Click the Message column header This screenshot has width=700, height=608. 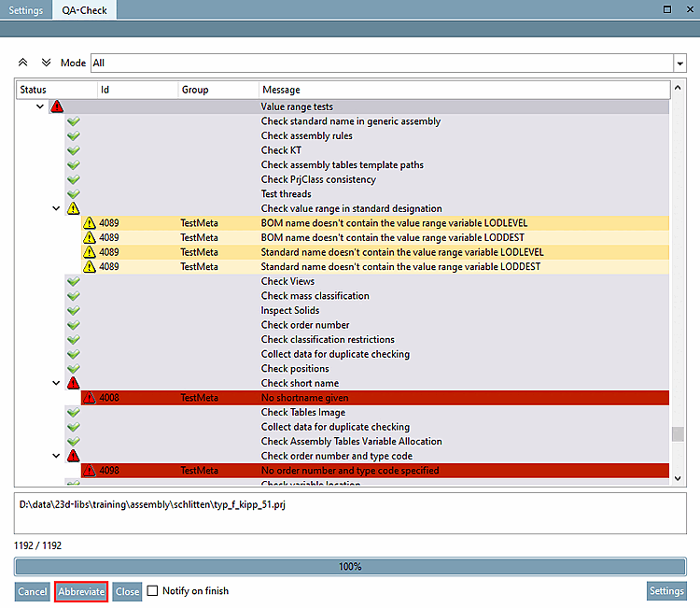tap(464, 90)
